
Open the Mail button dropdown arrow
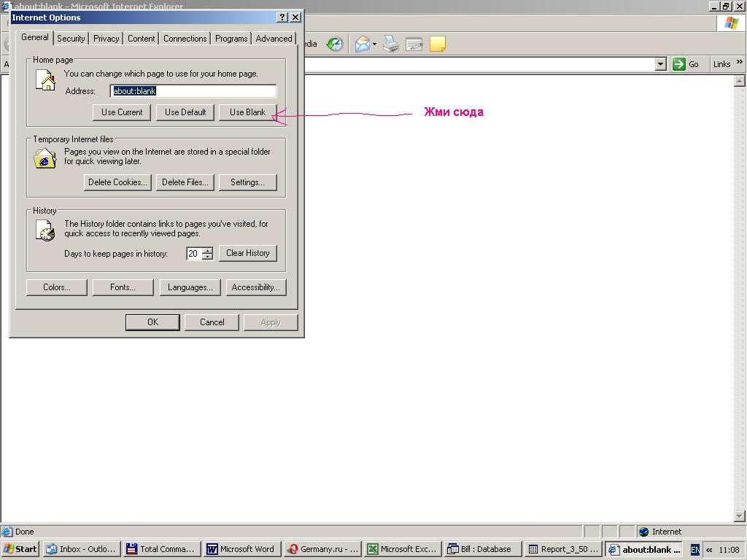tap(374, 44)
